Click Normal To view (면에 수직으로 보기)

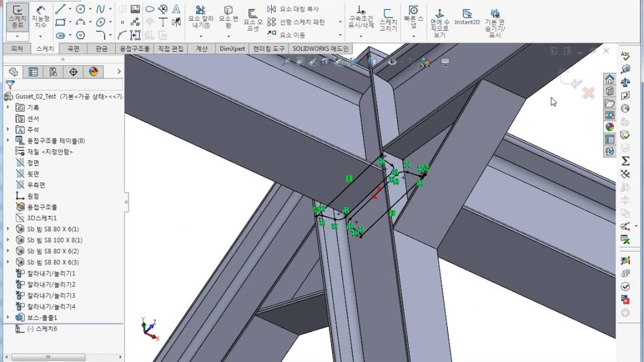[x=439, y=22]
